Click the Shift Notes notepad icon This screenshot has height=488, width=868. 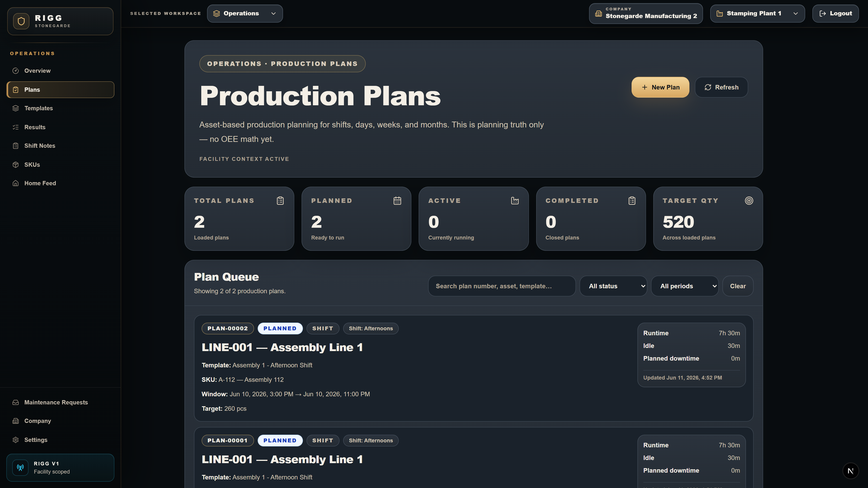pyautogui.click(x=16, y=146)
